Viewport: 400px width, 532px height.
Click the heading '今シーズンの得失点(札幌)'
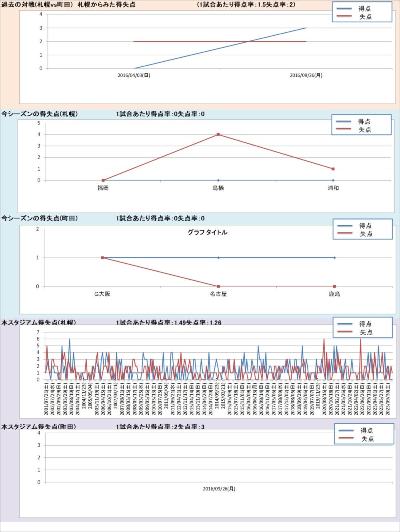[x=40, y=114]
